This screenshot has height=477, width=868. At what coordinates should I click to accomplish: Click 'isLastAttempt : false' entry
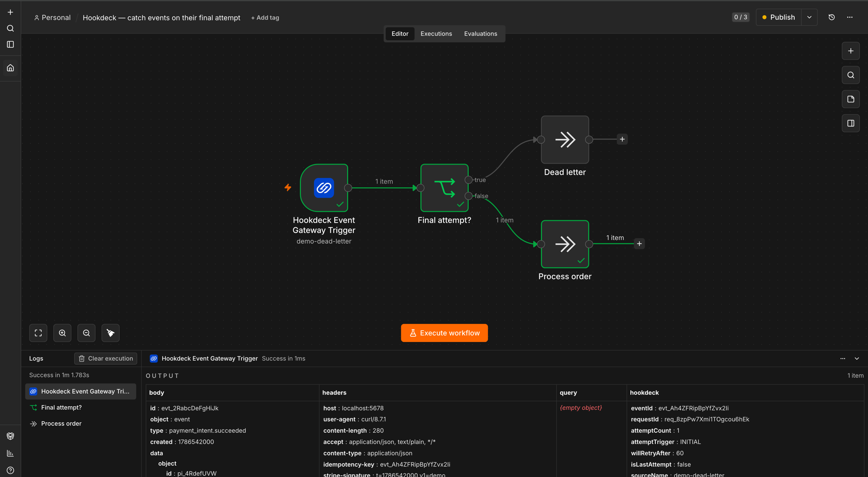(661, 464)
